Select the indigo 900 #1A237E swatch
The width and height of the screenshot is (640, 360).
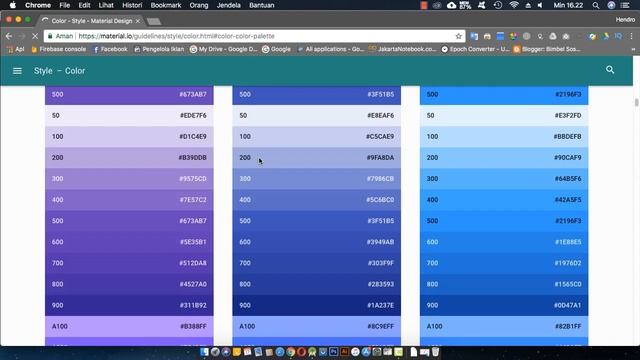316,305
